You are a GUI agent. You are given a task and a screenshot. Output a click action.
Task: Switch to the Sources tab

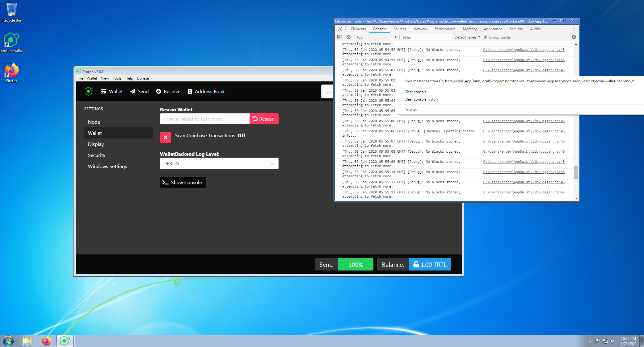click(x=400, y=29)
